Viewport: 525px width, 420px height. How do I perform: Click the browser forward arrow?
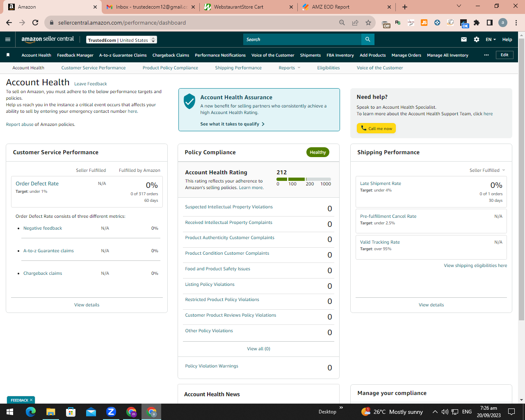(x=22, y=23)
